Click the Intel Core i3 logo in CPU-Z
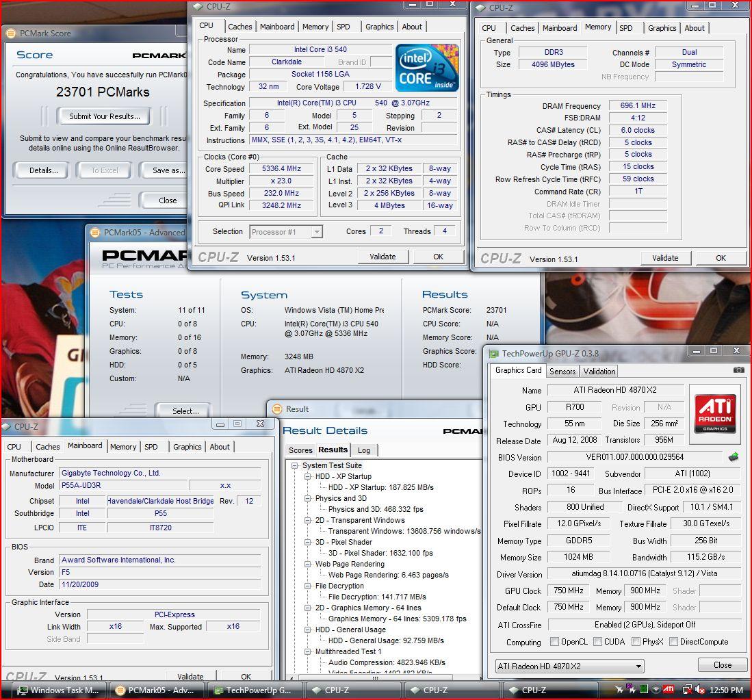752x700 pixels. coord(427,68)
